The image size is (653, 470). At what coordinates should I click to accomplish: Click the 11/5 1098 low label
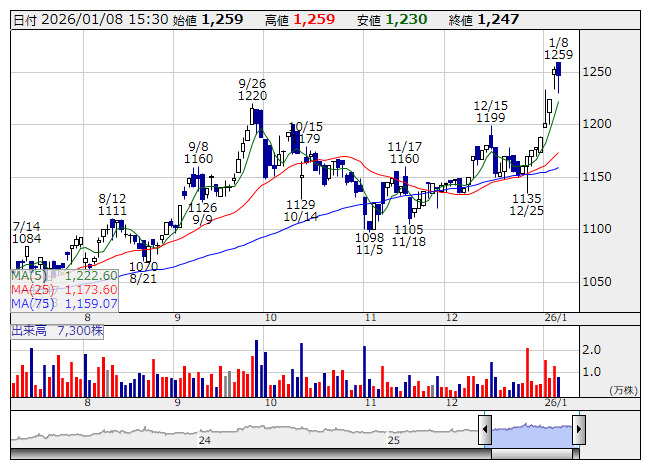coord(369,244)
